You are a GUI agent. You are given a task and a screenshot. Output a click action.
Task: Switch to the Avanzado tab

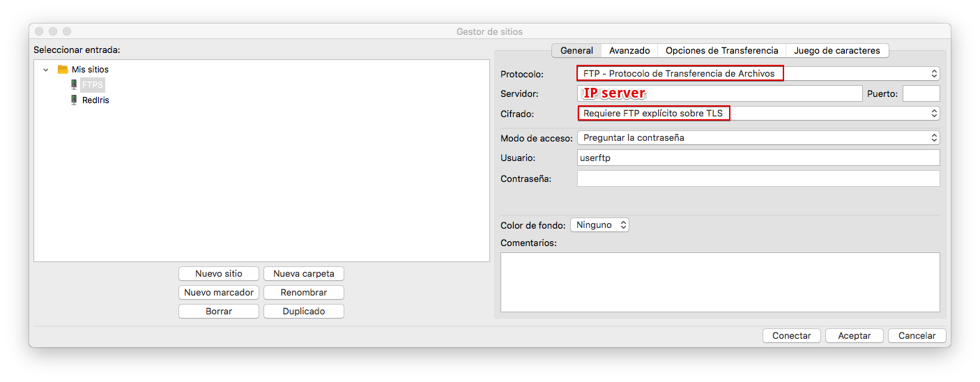click(x=629, y=51)
